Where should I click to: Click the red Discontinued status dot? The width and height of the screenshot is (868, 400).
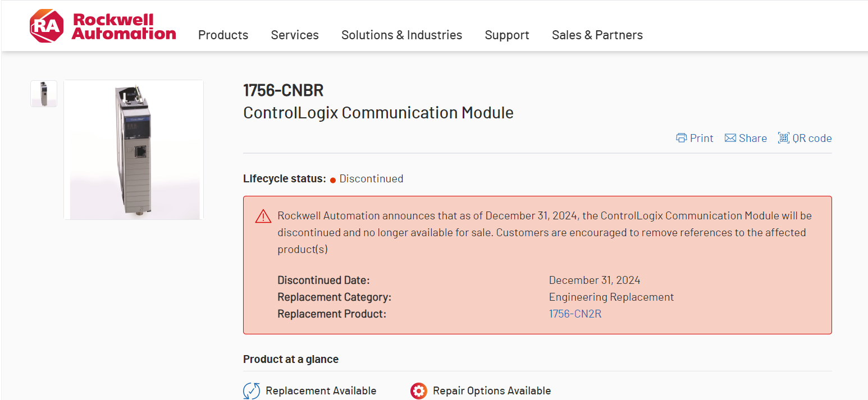pyautogui.click(x=333, y=180)
